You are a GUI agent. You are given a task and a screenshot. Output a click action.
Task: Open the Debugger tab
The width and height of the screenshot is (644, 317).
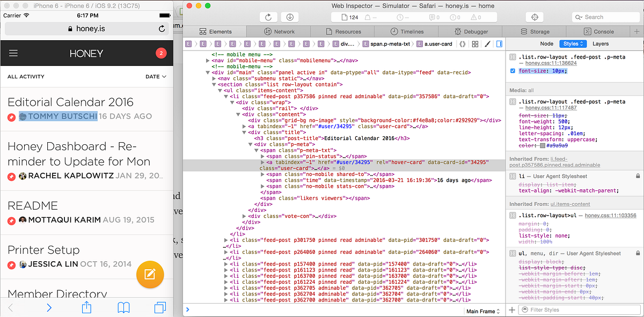(x=471, y=32)
